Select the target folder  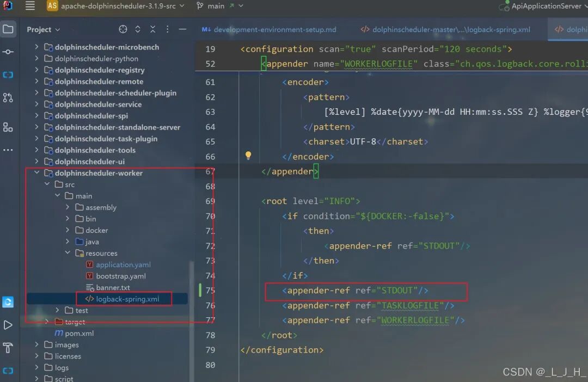(75, 322)
